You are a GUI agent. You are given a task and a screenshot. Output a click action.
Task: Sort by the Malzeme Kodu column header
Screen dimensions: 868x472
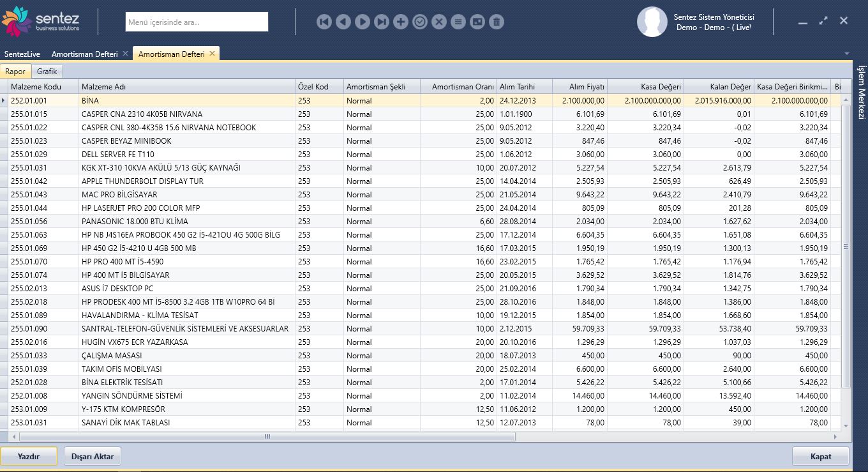click(43, 87)
